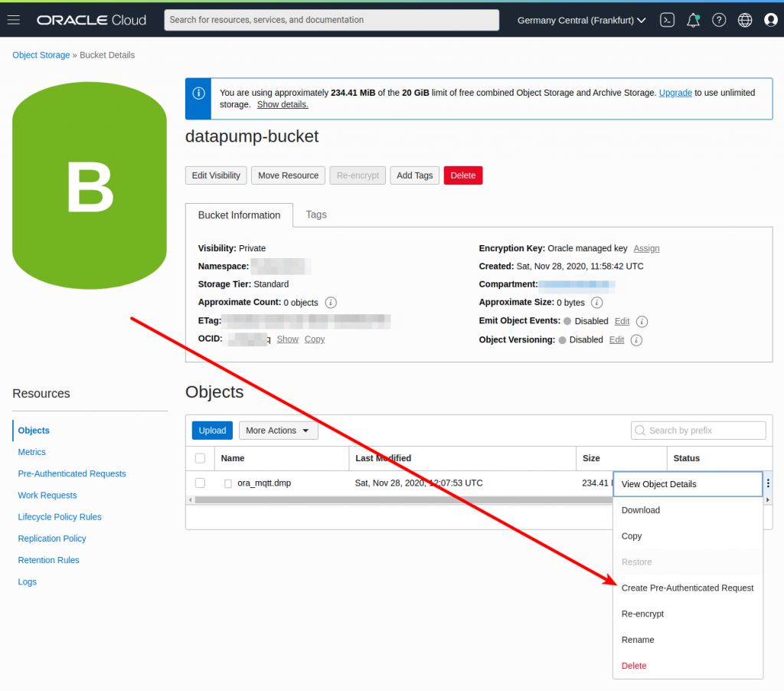Click Show next to the OCID
The height and width of the screenshot is (691, 784).
pyautogui.click(x=288, y=339)
